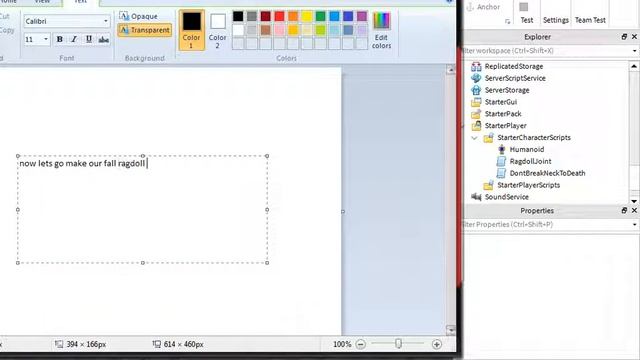Image resolution: width=640 pixels, height=360 pixels.
Task: Click the StarterPack icon
Action: 476,113
